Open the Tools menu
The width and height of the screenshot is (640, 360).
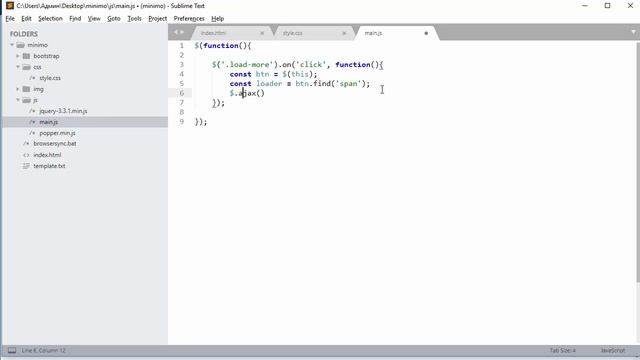point(134,18)
